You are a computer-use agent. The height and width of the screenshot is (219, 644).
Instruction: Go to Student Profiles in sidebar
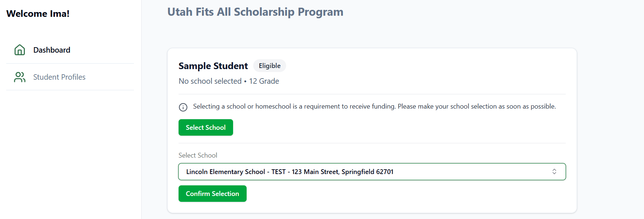(59, 77)
